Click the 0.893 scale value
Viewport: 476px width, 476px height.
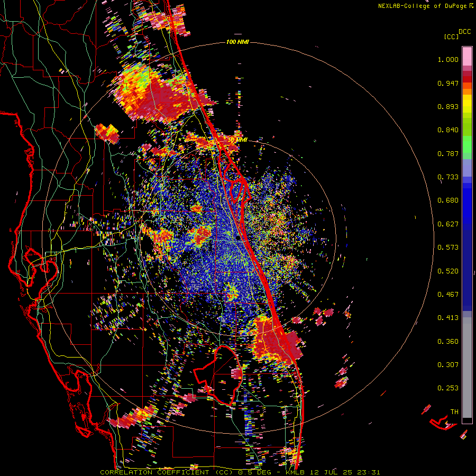point(448,106)
